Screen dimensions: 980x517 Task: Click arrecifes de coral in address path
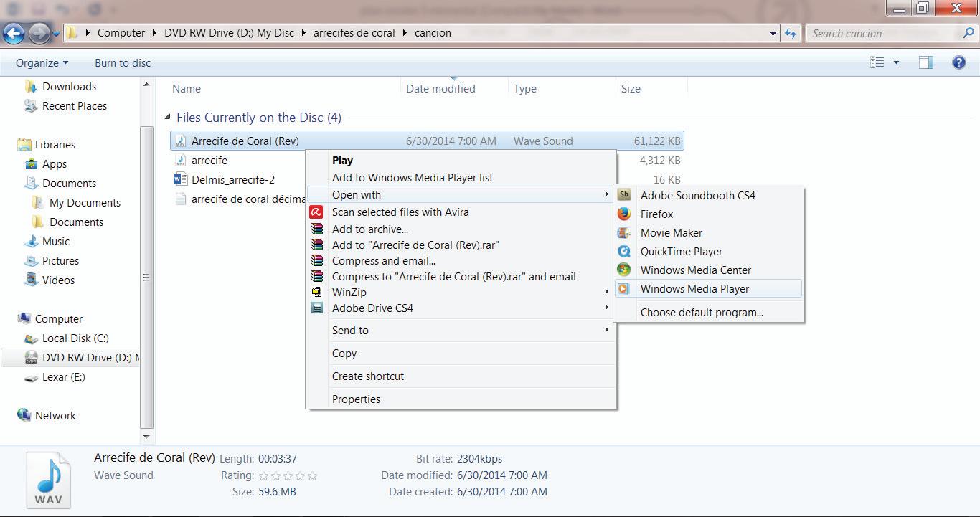pyautogui.click(x=354, y=33)
